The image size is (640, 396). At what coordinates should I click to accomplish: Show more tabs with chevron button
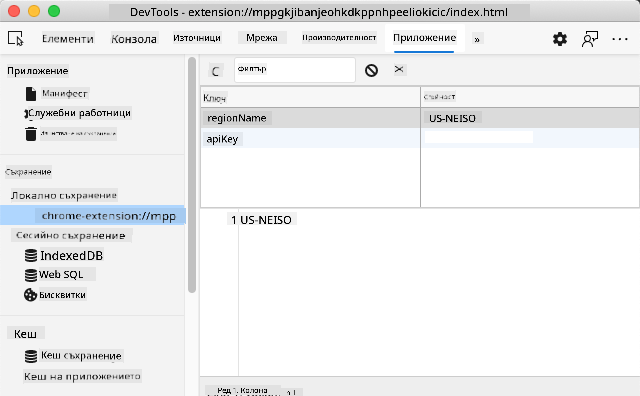[x=477, y=39]
